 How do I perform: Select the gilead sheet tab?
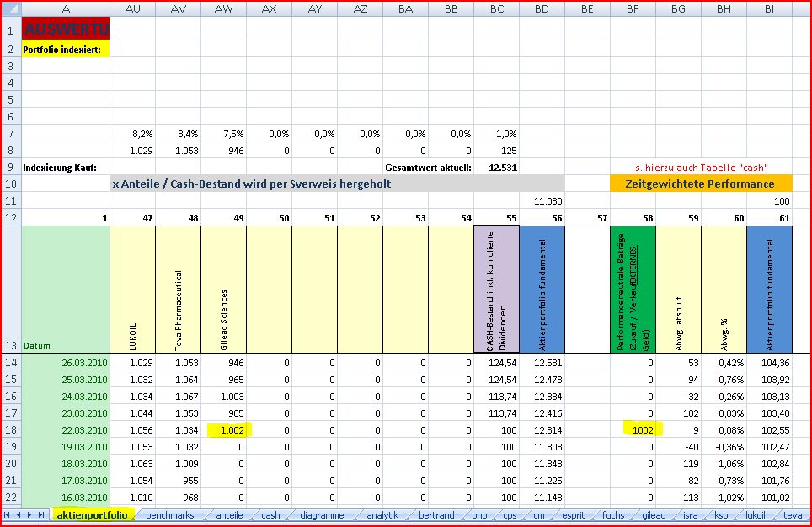coord(654,514)
